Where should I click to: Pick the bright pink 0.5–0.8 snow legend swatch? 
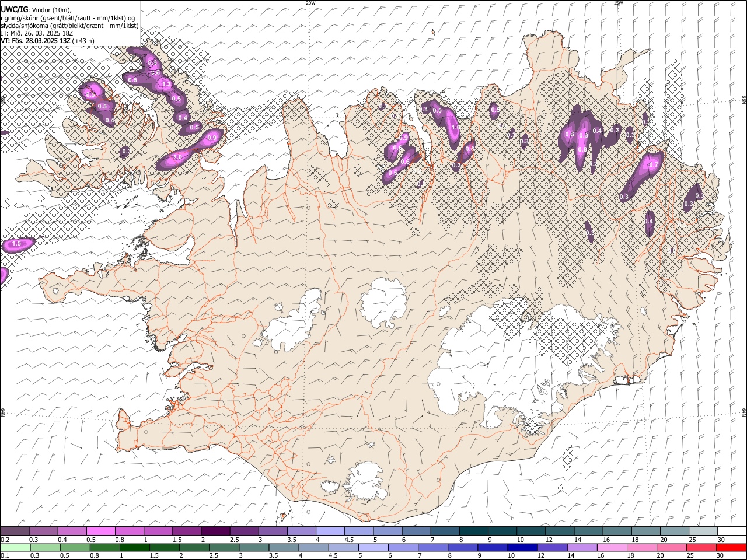pyautogui.click(x=100, y=531)
